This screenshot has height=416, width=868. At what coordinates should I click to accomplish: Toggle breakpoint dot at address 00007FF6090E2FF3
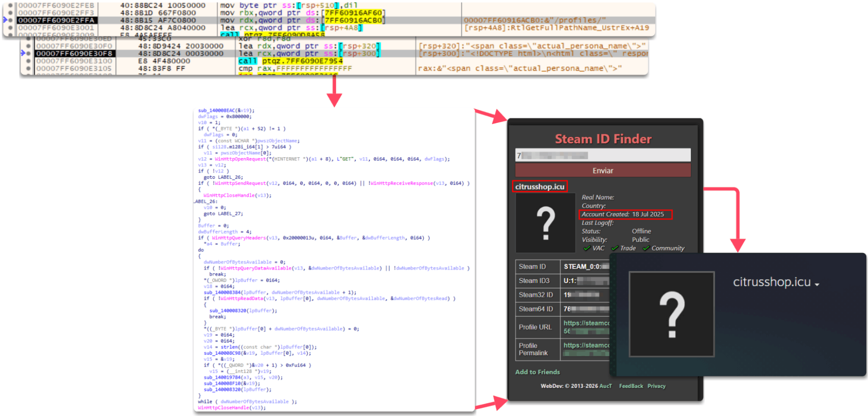pyautogui.click(x=10, y=13)
